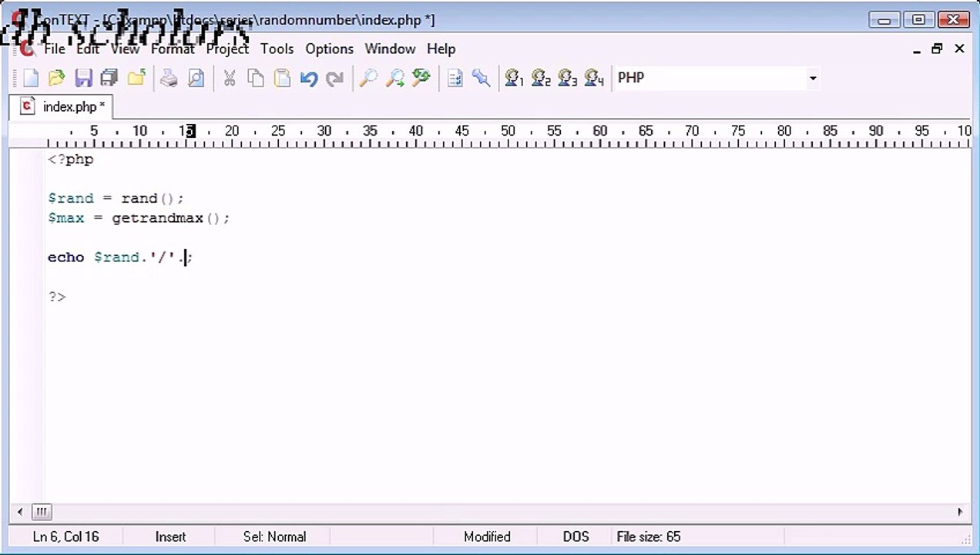The image size is (980, 555).
Task: Open the Tools menu
Action: pos(277,49)
